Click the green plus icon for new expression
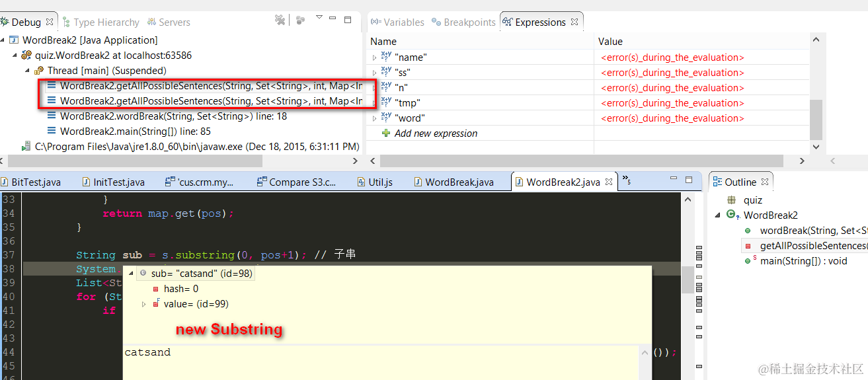Viewport: 868px width, 380px height. 386,133
